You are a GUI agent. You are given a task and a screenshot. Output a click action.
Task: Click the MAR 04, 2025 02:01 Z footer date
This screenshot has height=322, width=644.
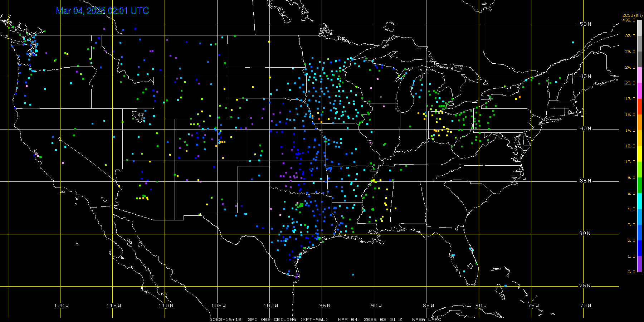[x=370, y=319]
